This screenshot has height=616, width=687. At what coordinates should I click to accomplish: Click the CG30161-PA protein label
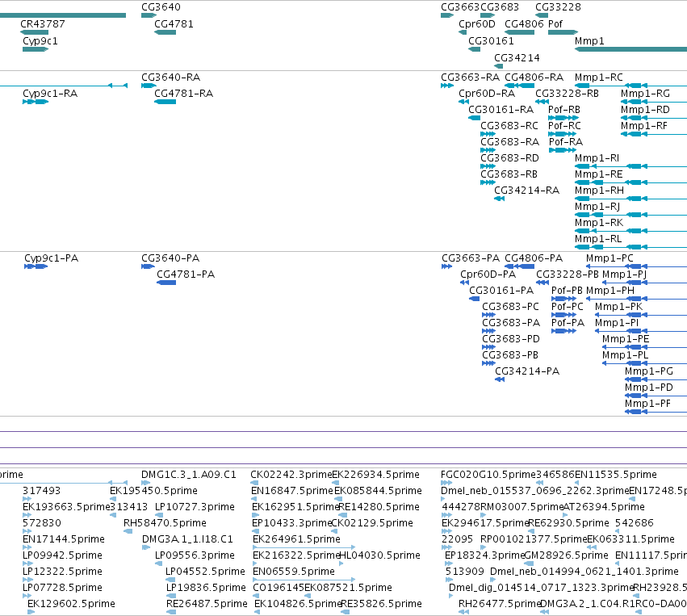501,291
